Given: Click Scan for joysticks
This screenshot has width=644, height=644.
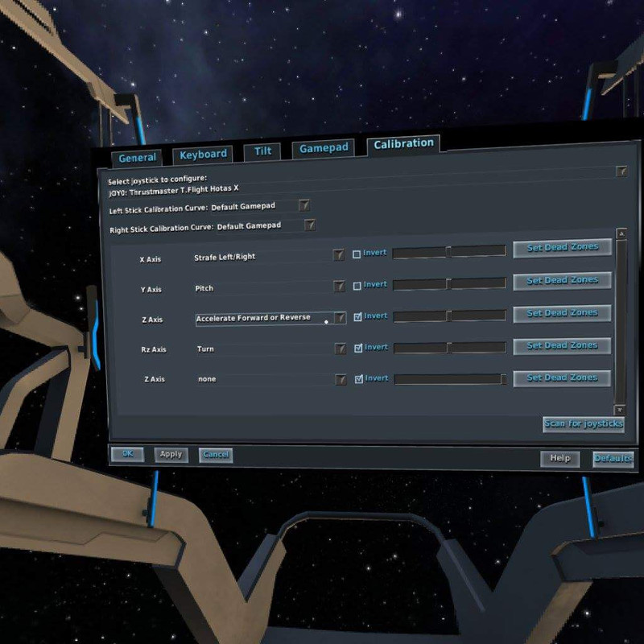Looking at the screenshot, I should [583, 424].
